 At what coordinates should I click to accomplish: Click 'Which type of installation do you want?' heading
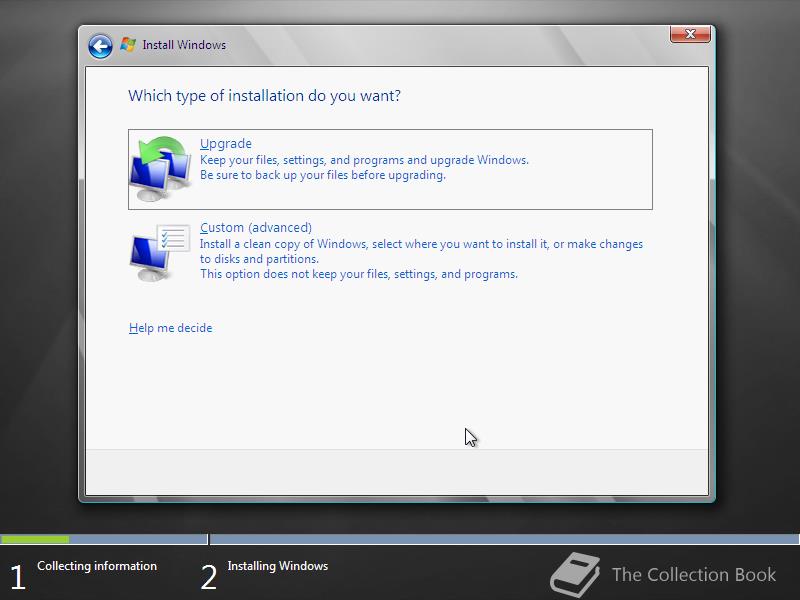(x=264, y=96)
